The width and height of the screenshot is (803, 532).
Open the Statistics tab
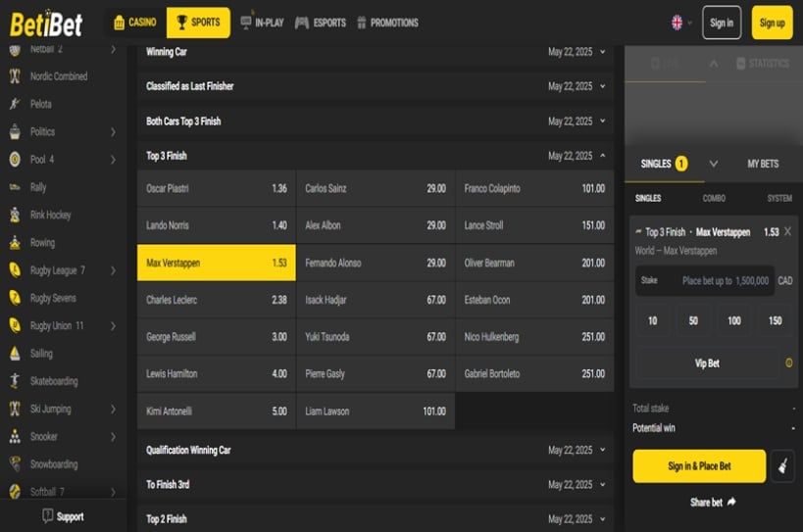(763, 64)
